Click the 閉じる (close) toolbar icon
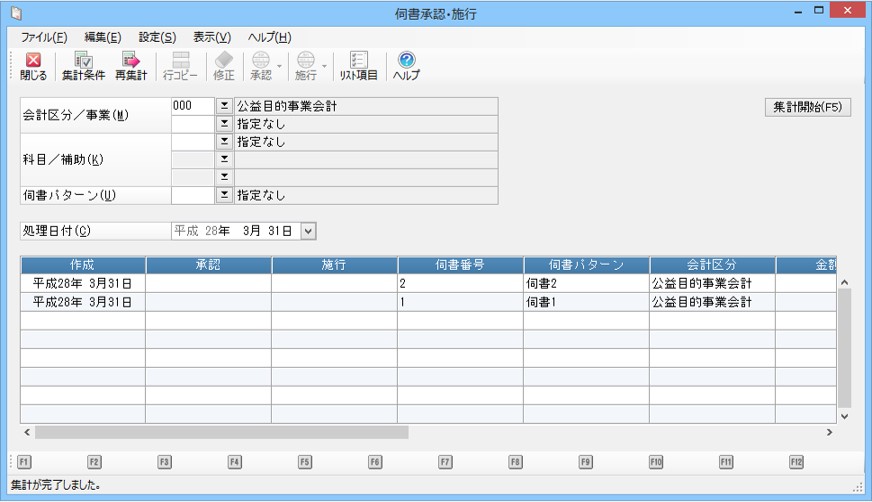 click(x=33, y=62)
